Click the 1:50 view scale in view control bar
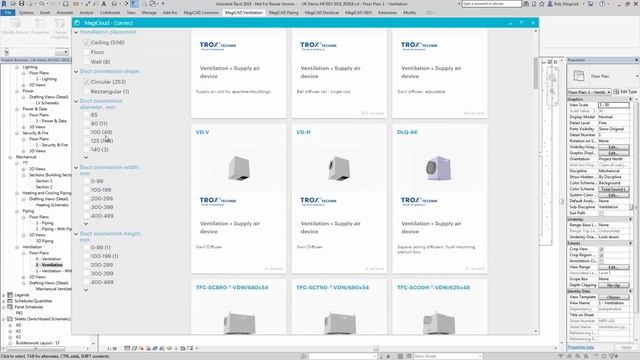This screenshot has width=640, height=360. click(x=112, y=349)
